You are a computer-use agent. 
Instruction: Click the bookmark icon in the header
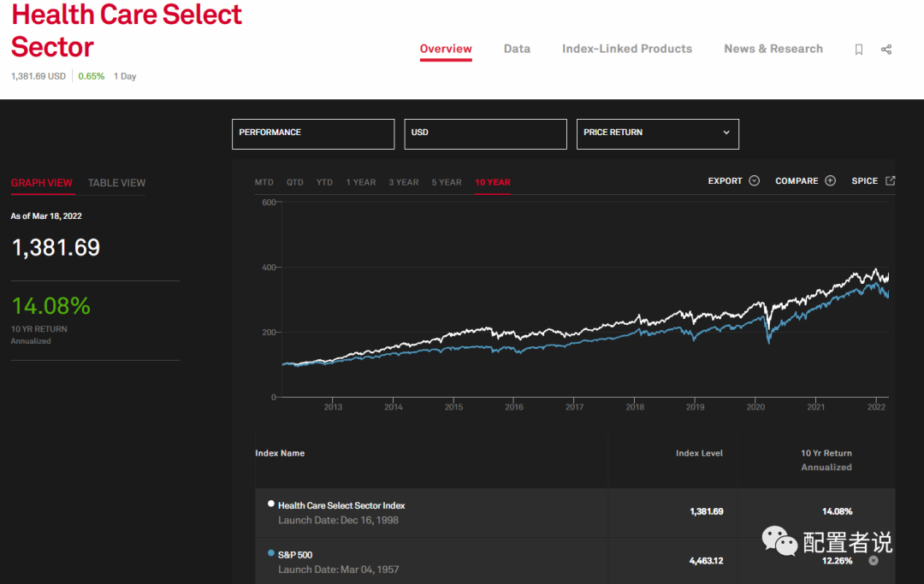tap(859, 50)
